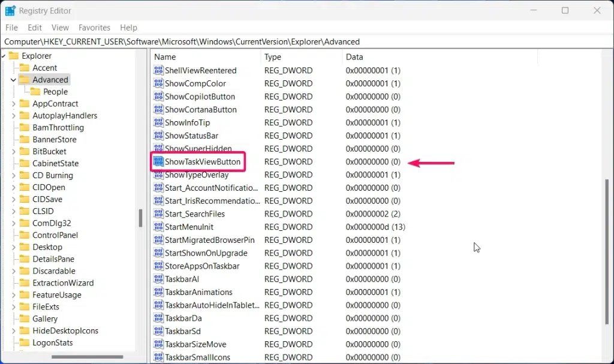This screenshot has height=364, width=614.
Task: Select the Explorer key in tree
Action: pos(37,56)
